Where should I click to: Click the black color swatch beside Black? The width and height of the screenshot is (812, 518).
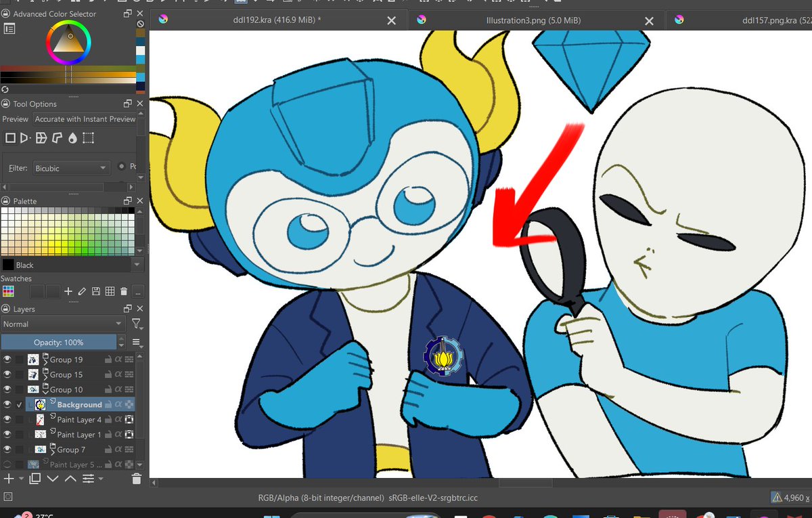tap(8, 265)
